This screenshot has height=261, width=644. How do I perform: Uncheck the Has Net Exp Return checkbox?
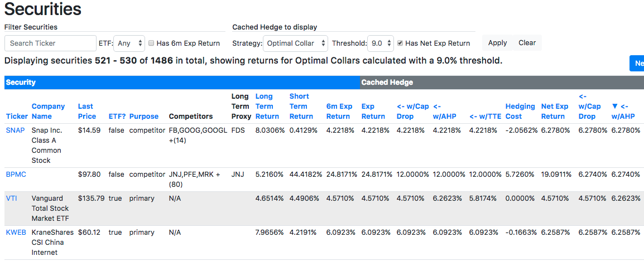tap(400, 43)
